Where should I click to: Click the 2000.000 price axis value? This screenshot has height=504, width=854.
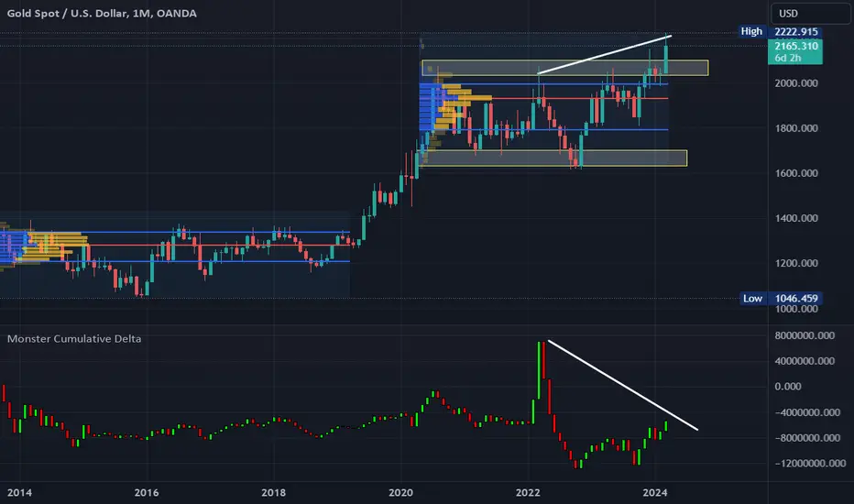[795, 83]
